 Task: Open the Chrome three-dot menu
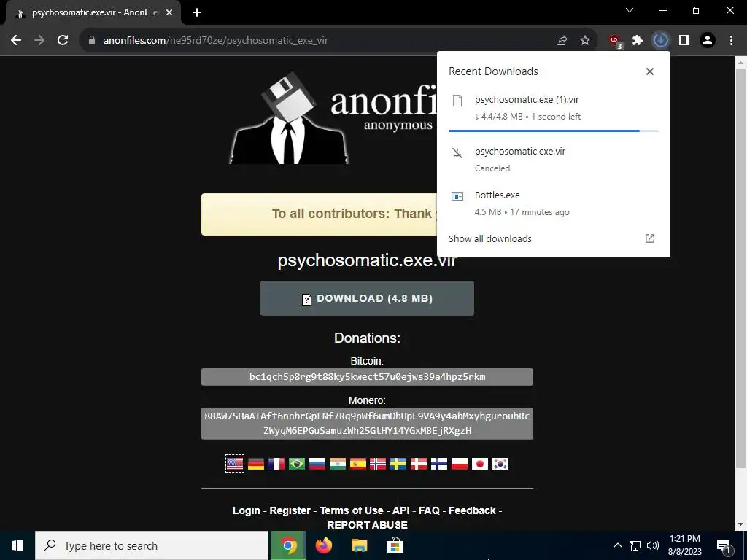pos(731,41)
